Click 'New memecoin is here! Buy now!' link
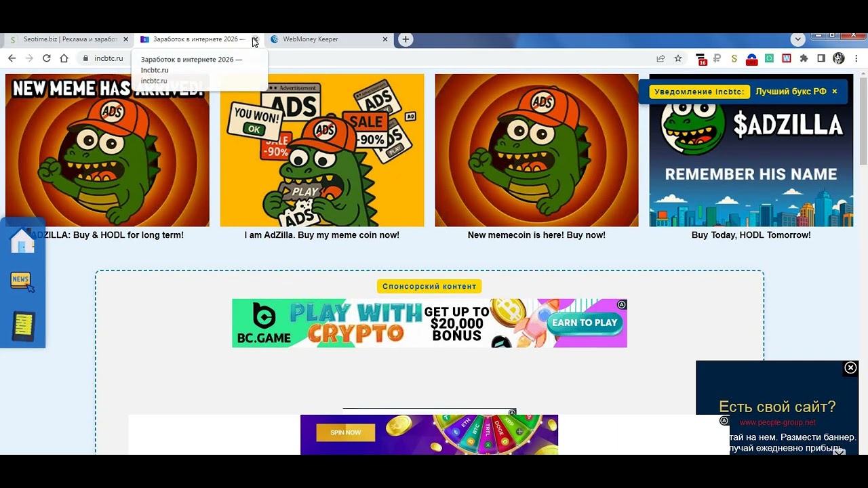The image size is (868, 488). [536, 235]
